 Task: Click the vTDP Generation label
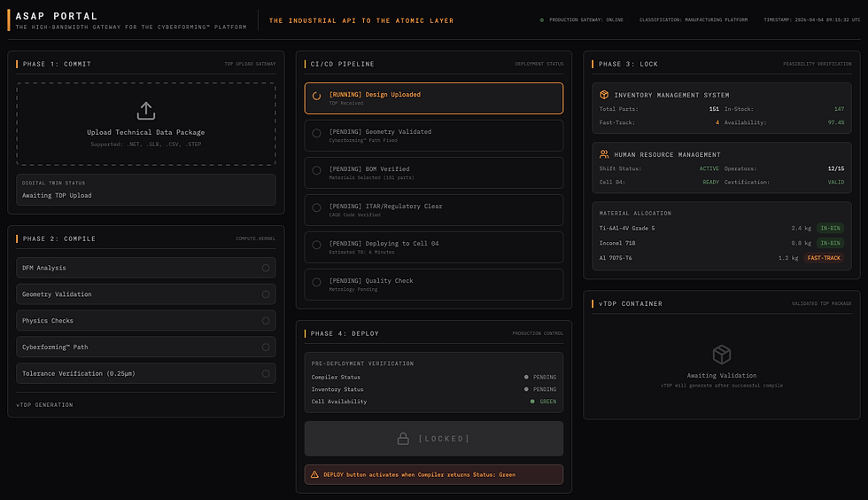44,404
